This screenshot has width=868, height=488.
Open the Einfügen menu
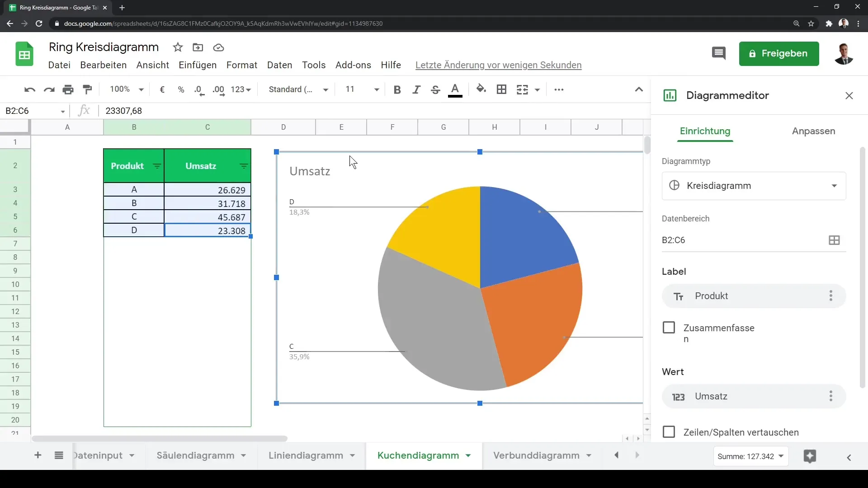198,65
